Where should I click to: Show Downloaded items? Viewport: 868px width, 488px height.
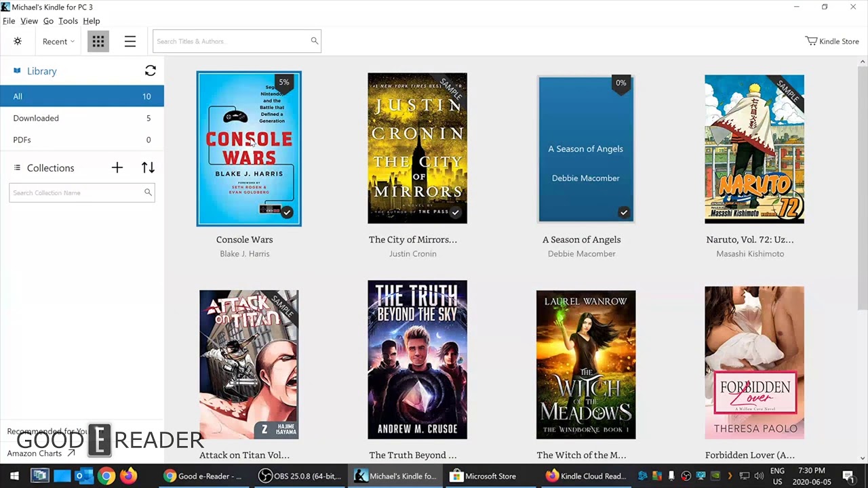(x=82, y=118)
